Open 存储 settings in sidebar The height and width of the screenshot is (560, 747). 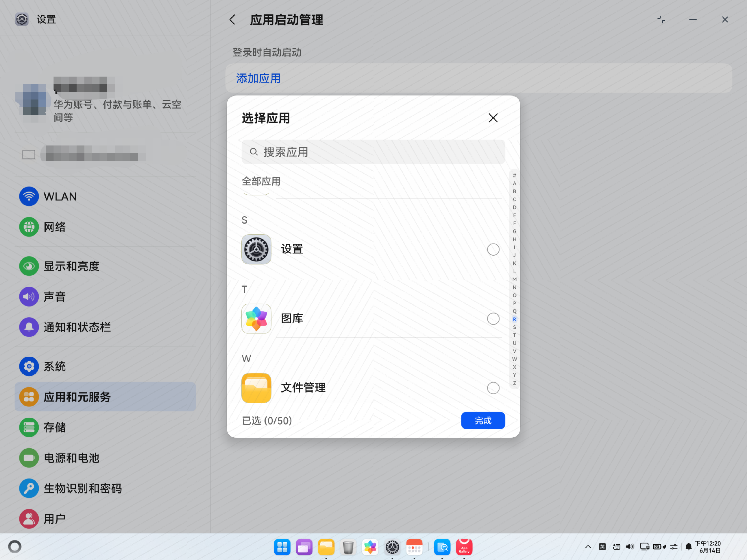[105, 427]
